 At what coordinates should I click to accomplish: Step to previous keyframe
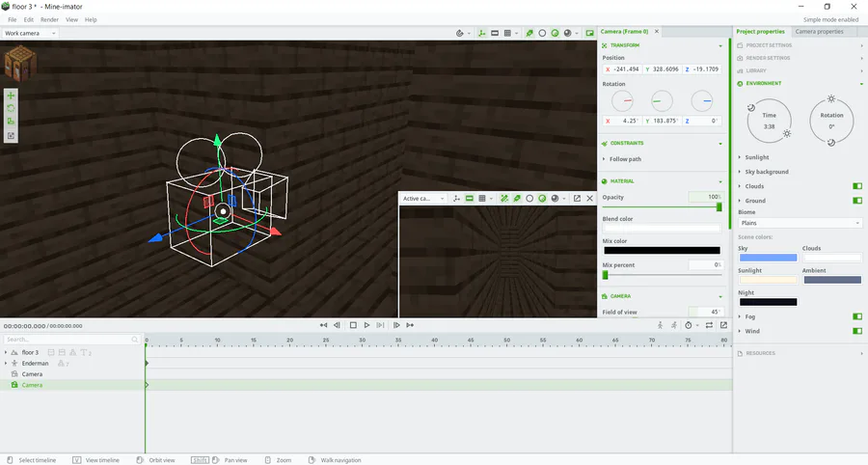(337, 325)
